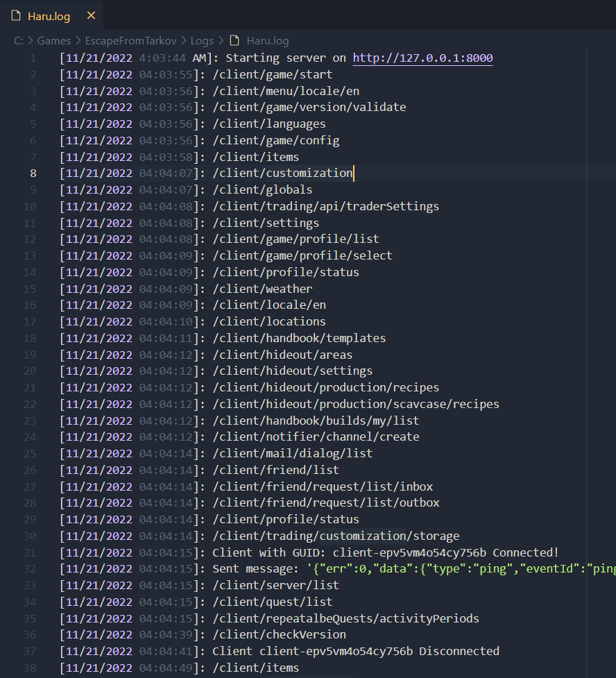Click Haru.log in the breadcrumb path
This screenshot has height=678, width=616.
[267, 41]
